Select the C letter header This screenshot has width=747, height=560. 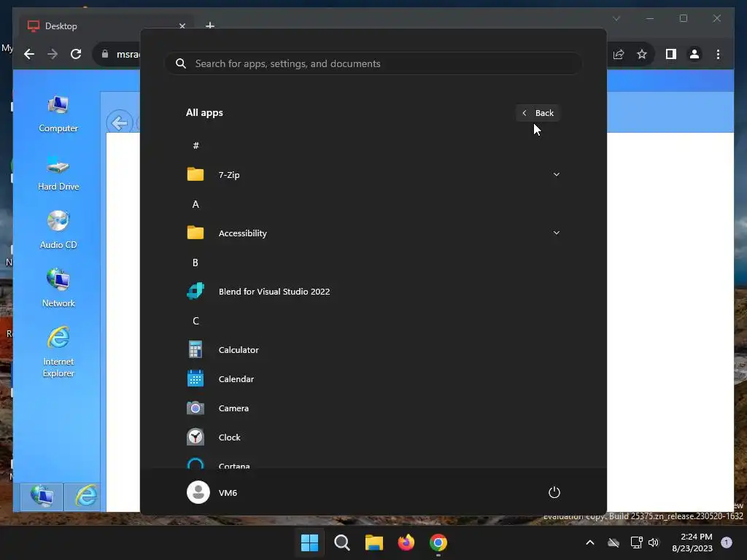pos(196,321)
